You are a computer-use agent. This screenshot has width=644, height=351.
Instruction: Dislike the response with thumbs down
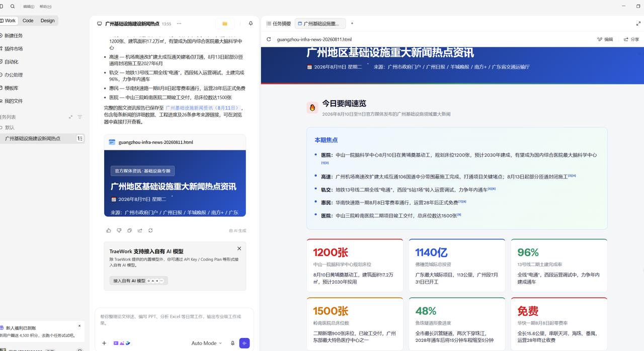click(x=119, y=230)
